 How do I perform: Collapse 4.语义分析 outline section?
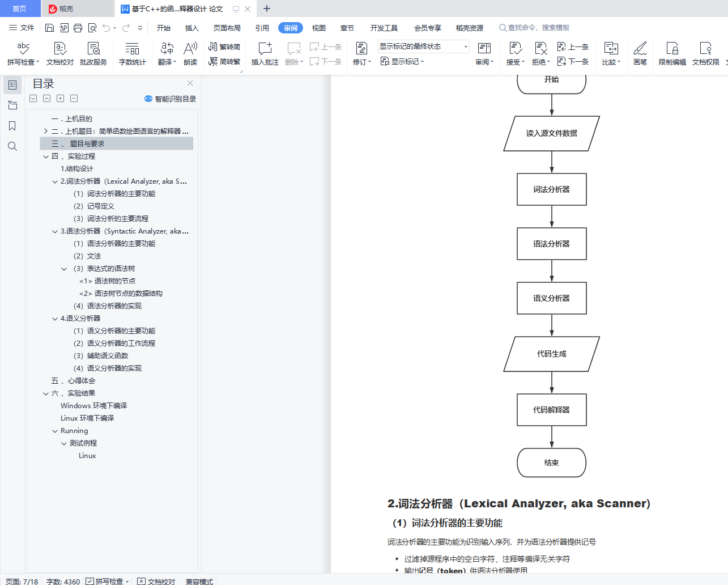[x=55, y=319]
